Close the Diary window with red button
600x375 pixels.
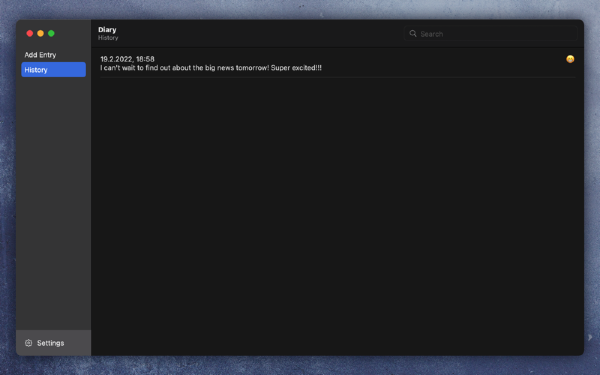tap(30, 33)
